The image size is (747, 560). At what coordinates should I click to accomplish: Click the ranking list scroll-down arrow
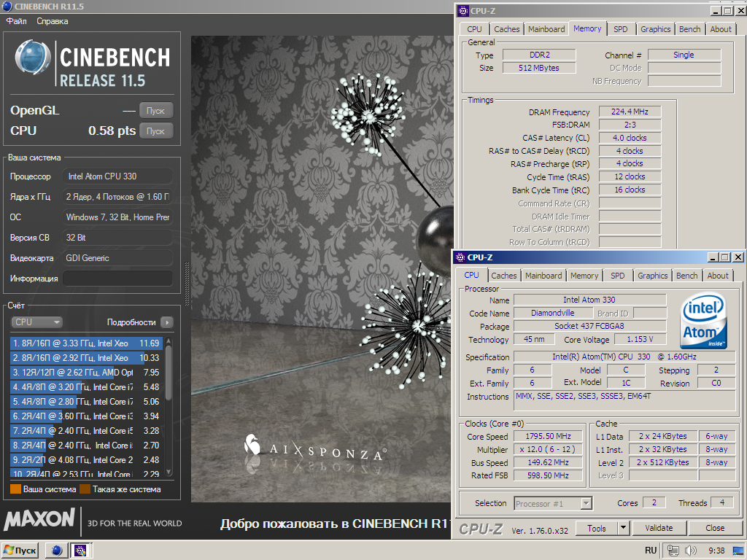[169, 472]
